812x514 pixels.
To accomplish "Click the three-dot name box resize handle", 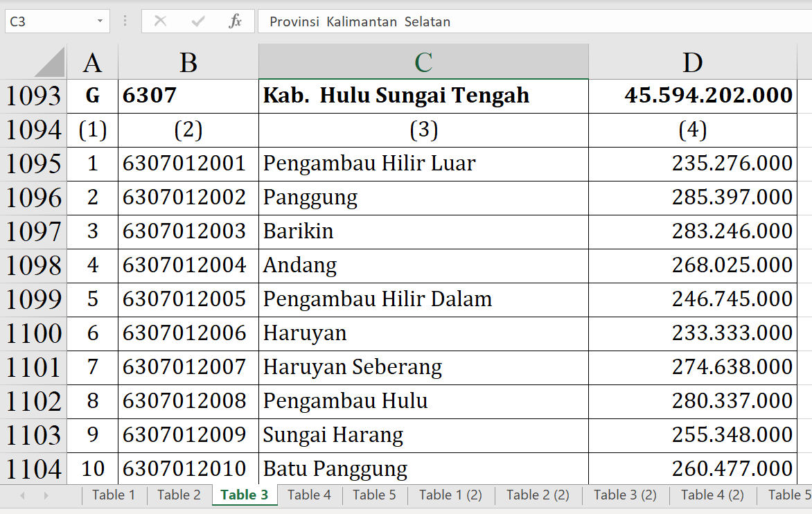I will pos(125,21).
